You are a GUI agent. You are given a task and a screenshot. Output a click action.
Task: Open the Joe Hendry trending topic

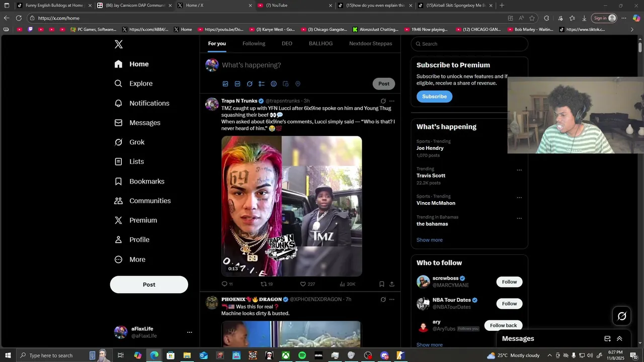point(430,148)
